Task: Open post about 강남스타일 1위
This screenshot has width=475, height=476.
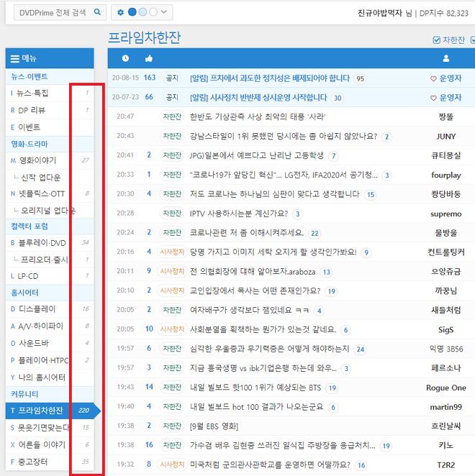Action: (284, 137)
